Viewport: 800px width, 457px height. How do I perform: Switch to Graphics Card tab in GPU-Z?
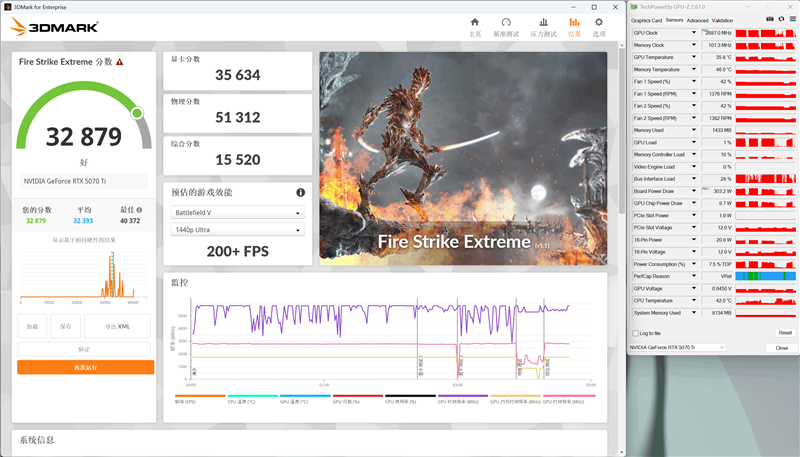coord(646,20)
